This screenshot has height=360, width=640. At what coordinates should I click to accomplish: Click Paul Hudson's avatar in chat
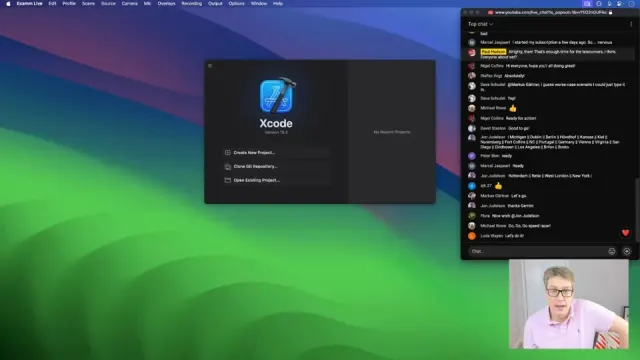[472, 53]
